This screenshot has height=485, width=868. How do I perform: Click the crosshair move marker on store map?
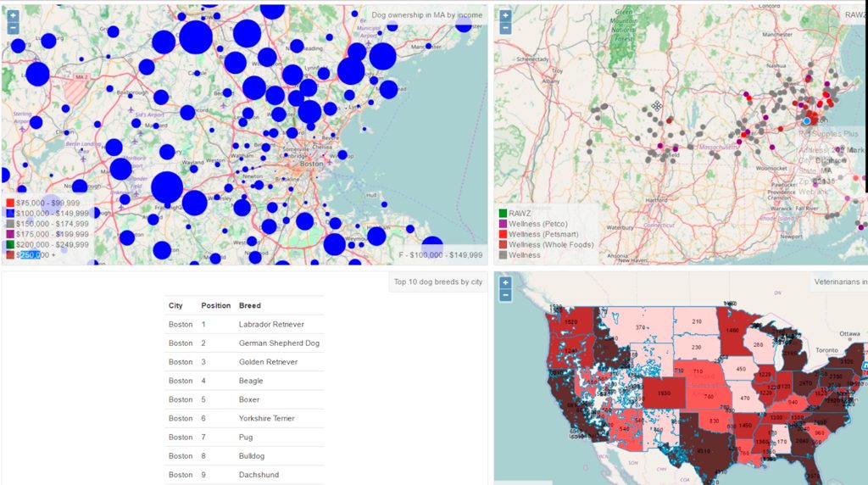(x=655, y=106)
